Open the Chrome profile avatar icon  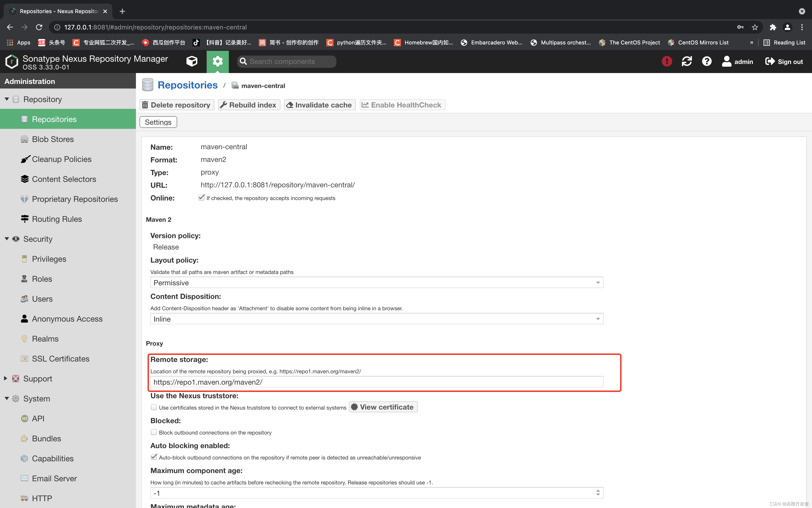[788, 27]
